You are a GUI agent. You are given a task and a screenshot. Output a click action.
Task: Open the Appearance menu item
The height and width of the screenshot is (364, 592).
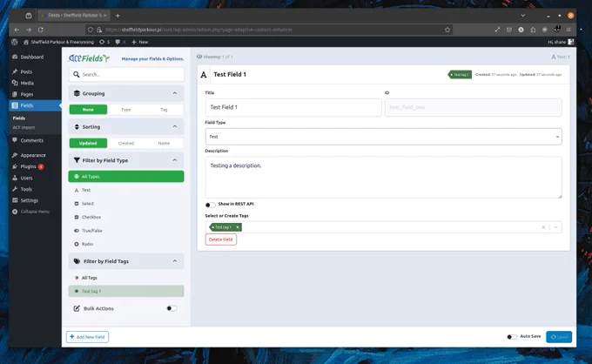(35, 155)
